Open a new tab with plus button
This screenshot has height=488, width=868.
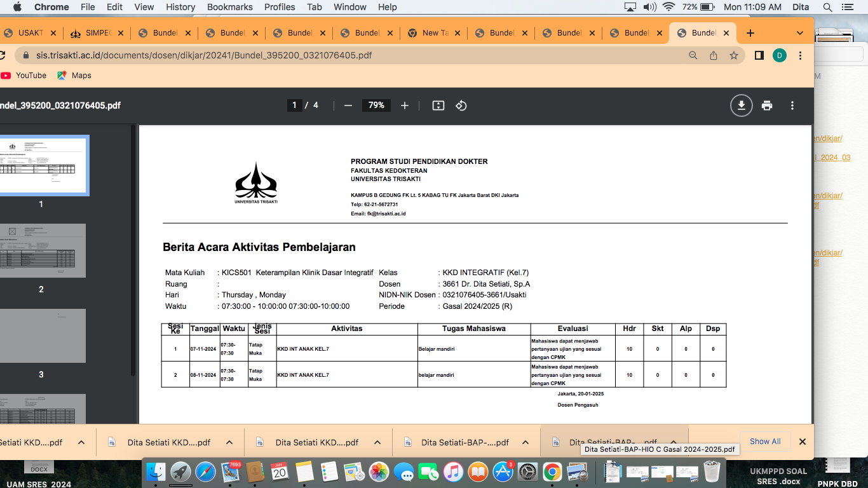[x=750, y=33]
